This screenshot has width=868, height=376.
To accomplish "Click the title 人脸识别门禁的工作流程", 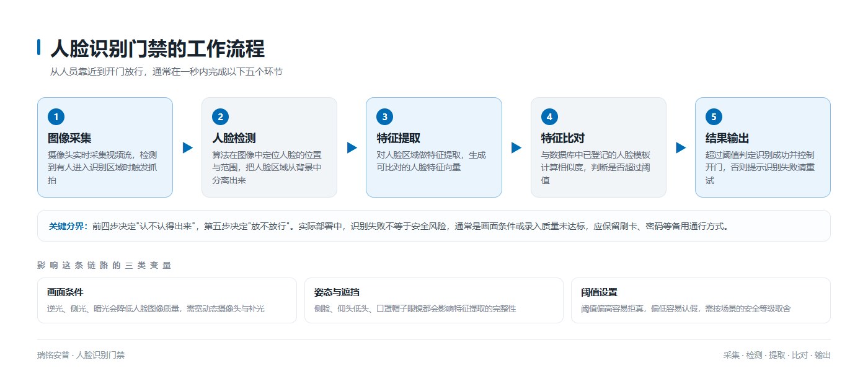I will (x=157, y=49).
